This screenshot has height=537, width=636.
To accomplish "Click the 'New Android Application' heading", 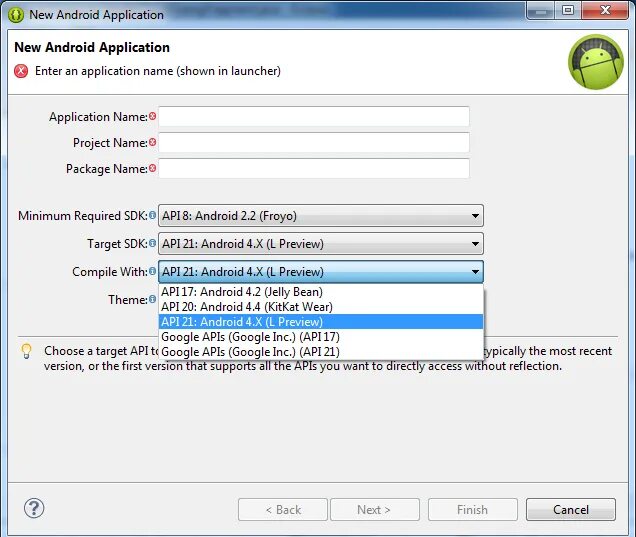I will click(92, 47).
